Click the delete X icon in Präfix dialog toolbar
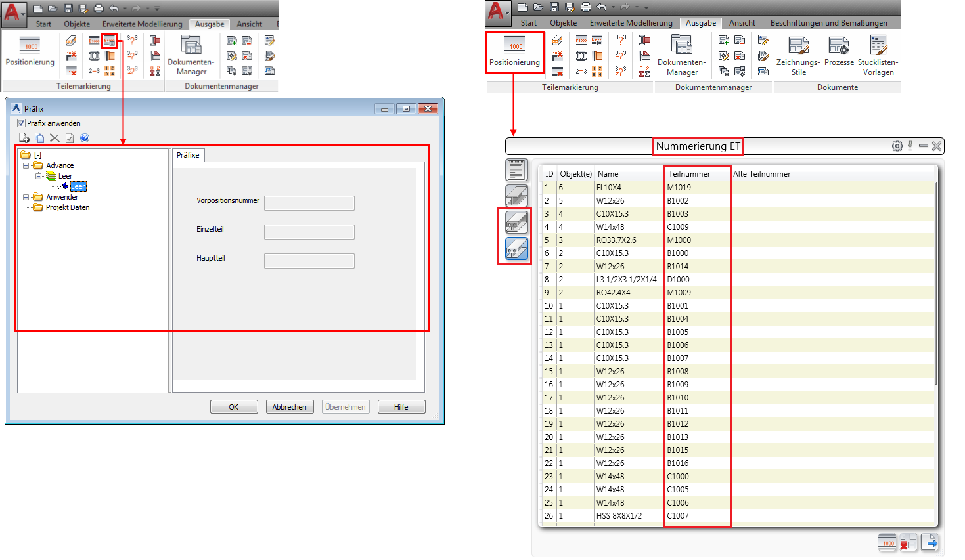The width and height of the screenshot is (965, 560). [55, 138]
